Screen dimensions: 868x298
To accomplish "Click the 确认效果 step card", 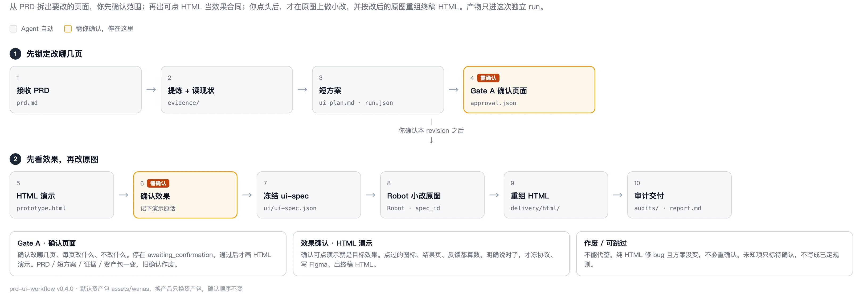I will (x=185, y=195).
